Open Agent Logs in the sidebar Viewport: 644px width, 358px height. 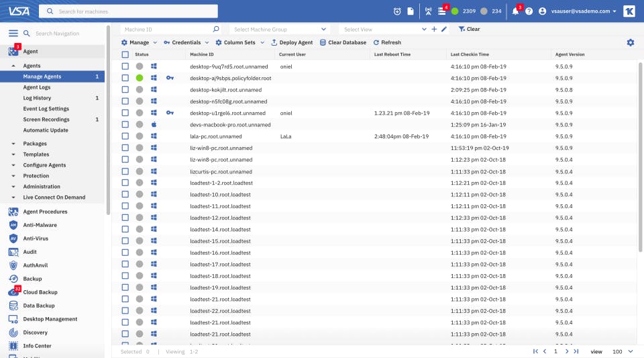click(x=37, y=87)
